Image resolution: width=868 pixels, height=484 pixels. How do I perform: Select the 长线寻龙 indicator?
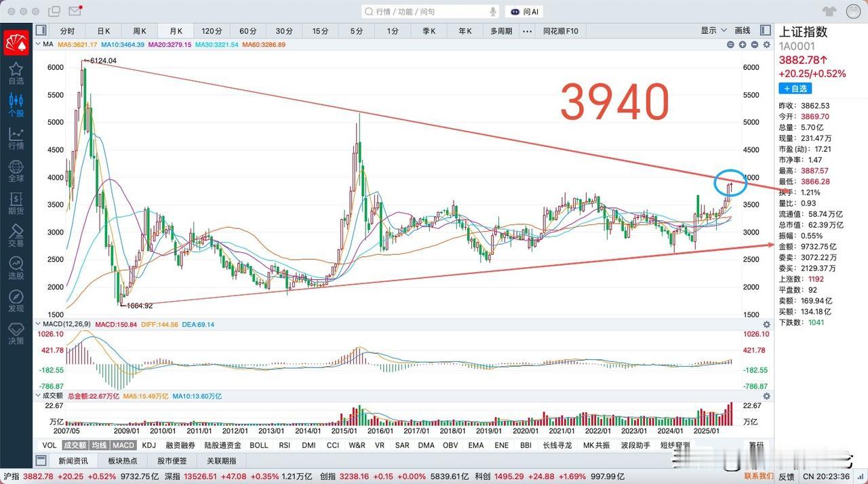point(558,445)
